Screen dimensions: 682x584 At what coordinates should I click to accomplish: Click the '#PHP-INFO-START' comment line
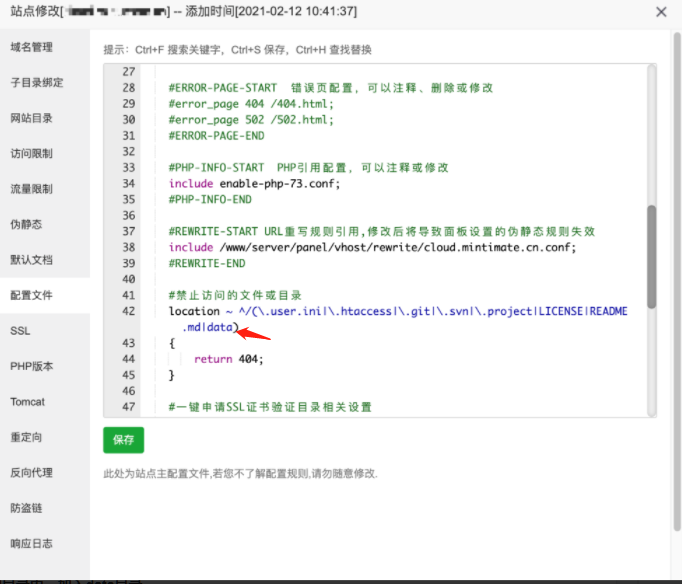(x=308, y=167)
